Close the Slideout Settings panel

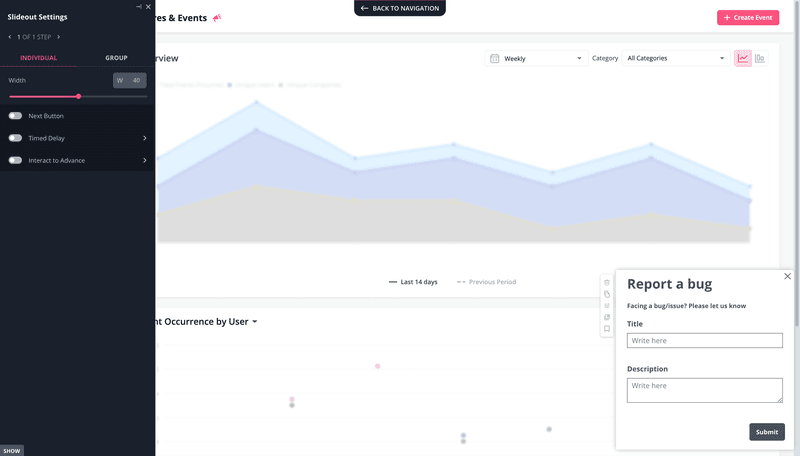click(x=148, y=7)
